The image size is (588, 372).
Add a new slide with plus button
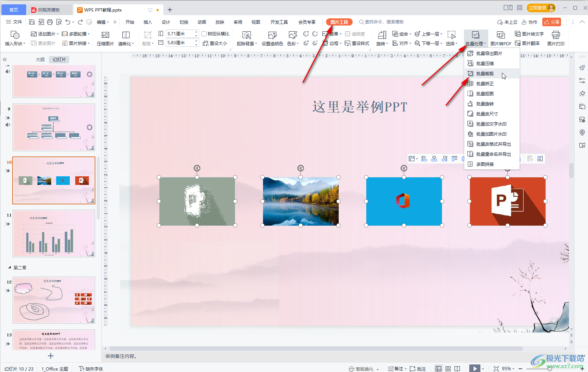pyautogui.click(x=51, y=356)
